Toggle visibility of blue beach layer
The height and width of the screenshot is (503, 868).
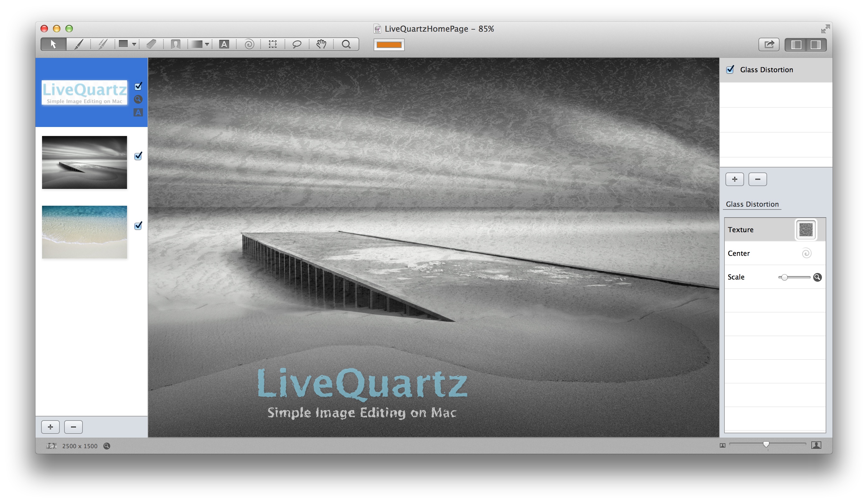pos(138,225)
